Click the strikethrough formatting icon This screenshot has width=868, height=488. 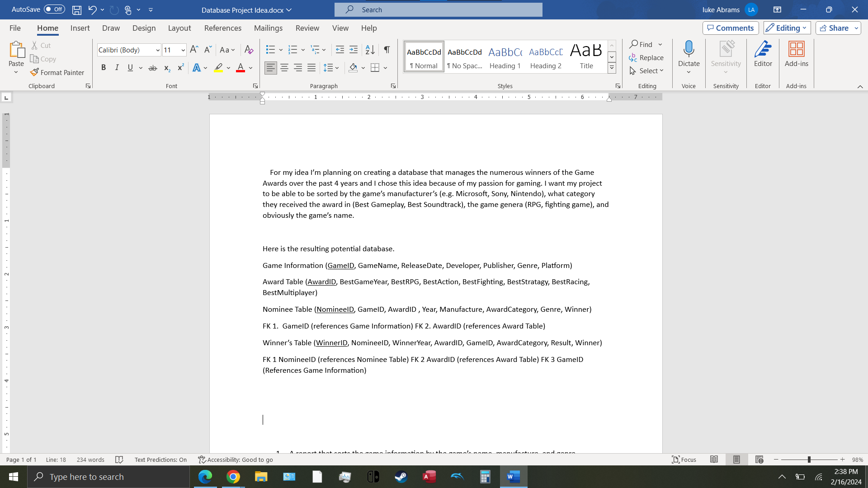[x=153, y=67]
